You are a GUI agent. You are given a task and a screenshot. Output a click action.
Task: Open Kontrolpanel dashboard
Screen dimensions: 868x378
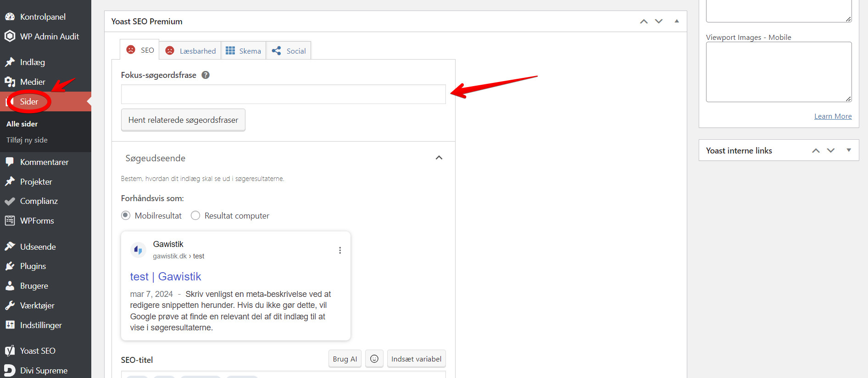43,17
